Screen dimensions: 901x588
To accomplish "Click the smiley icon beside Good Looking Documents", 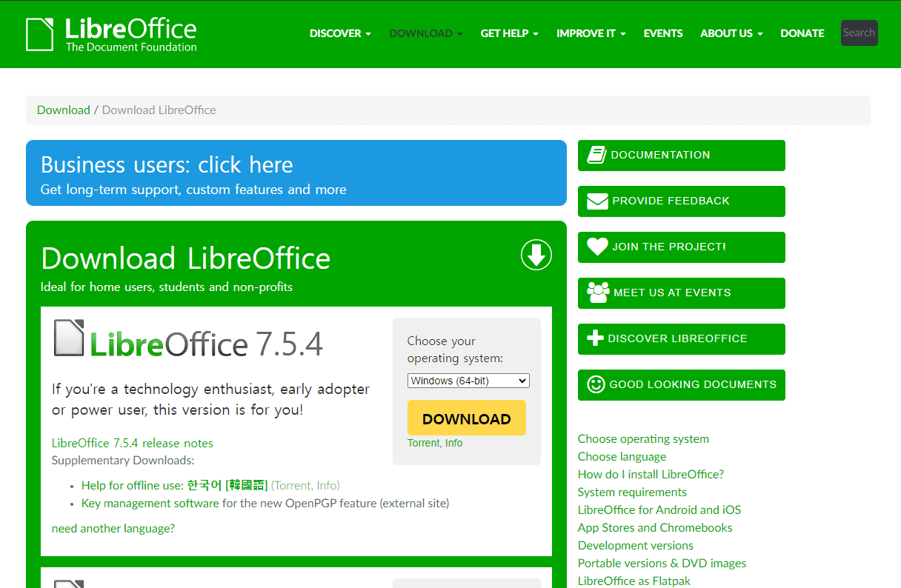I will tap(596, 384).
